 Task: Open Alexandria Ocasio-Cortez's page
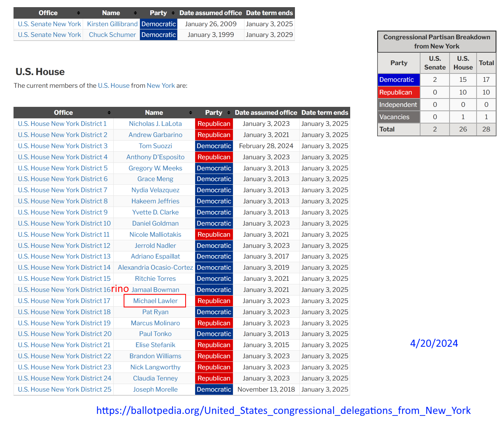155,268
